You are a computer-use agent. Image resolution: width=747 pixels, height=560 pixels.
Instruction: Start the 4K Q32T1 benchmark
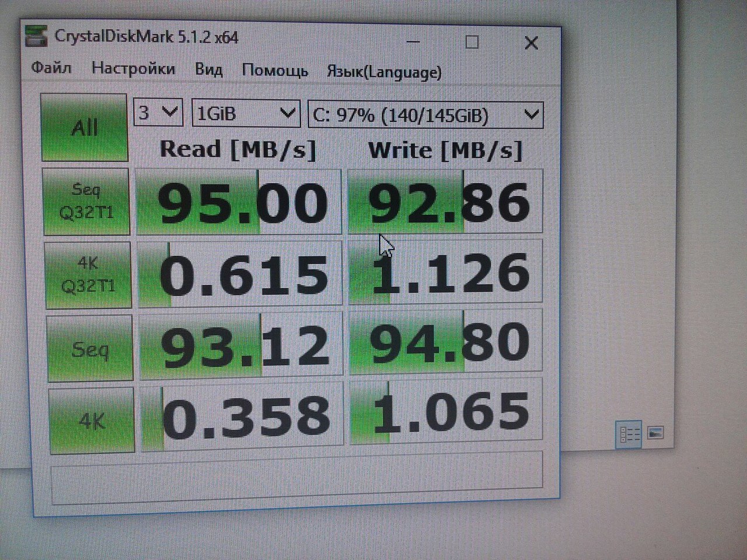88,275
